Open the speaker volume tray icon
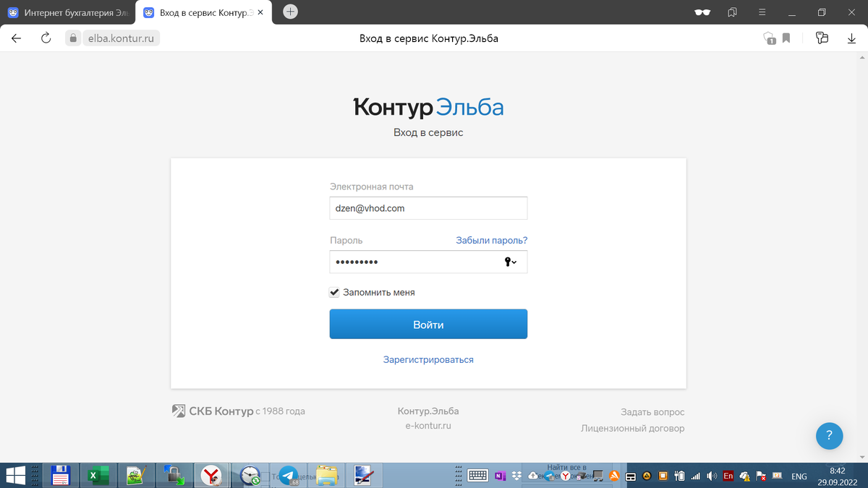The width and height of the screenshot is (868, 488). click(712, 476)
